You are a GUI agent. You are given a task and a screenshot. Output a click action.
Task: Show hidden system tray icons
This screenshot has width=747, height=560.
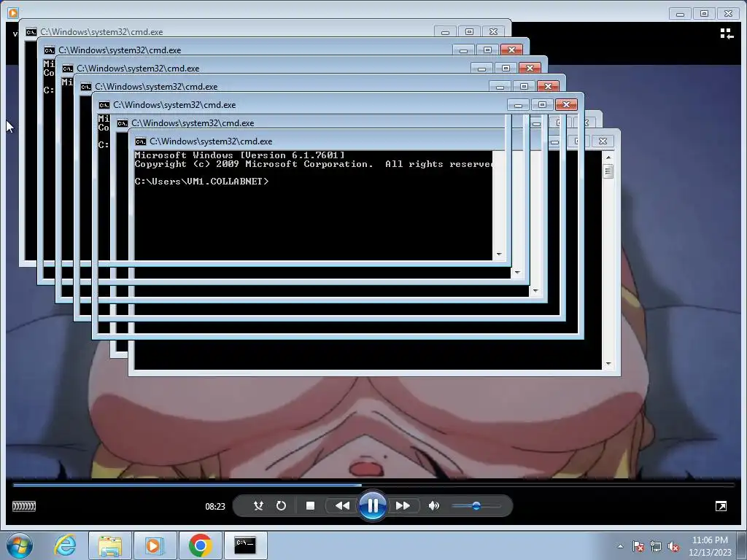click(620, 546)
